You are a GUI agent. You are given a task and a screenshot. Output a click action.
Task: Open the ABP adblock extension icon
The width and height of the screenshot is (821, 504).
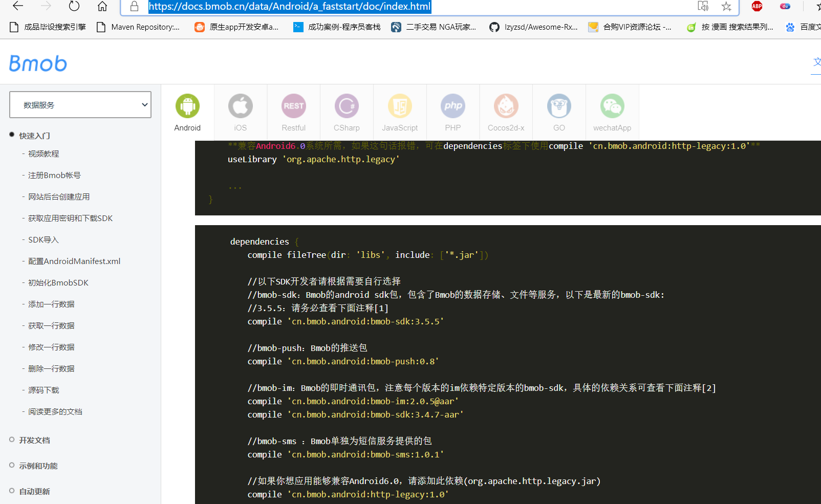pyautogui.click(x=757, y=6)
